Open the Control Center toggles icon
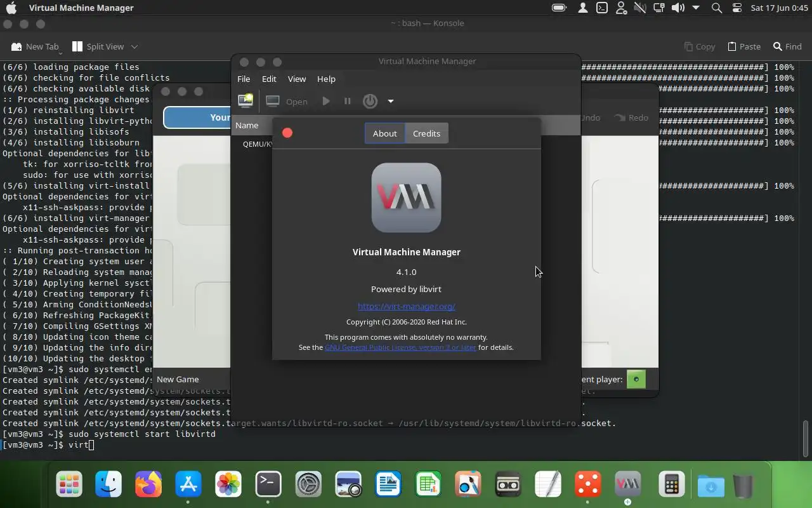The width and height of the screenshot is (812, 508). point(737,8)
